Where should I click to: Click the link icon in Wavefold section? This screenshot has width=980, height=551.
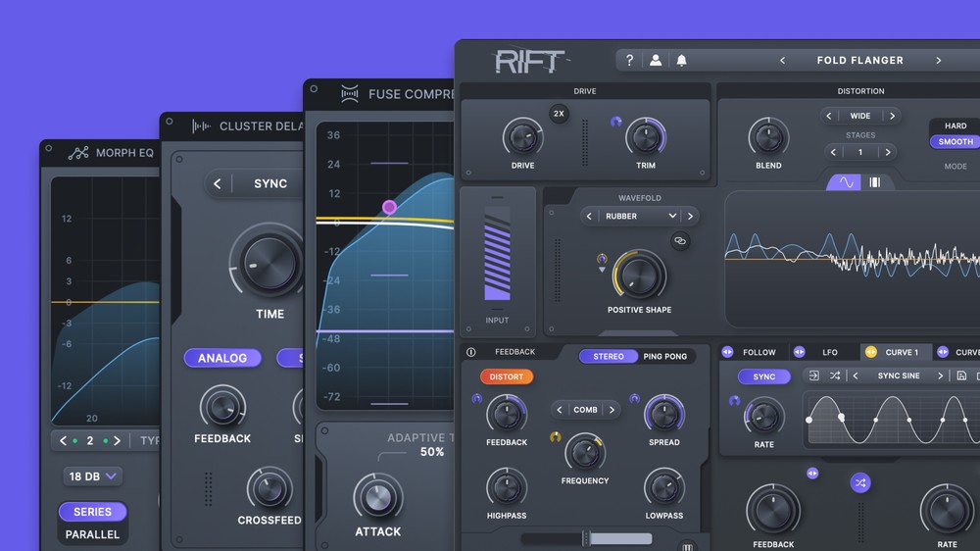[x=680, y=241]
